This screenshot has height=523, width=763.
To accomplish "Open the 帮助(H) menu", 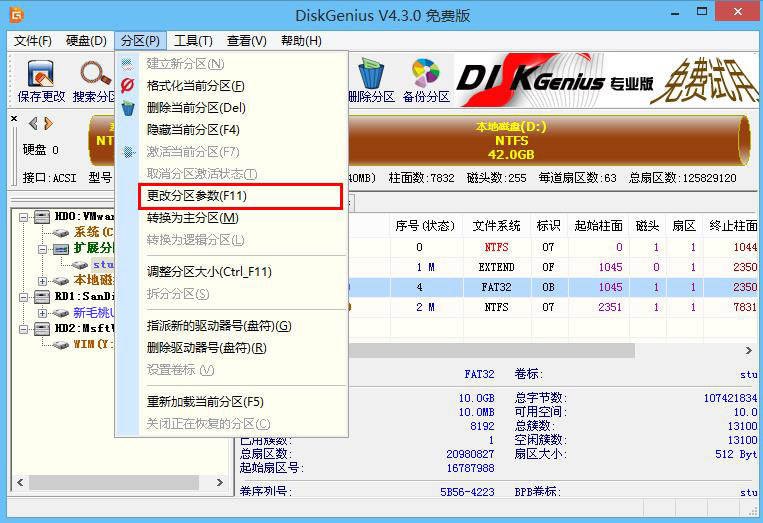I will tap(301, 41).
